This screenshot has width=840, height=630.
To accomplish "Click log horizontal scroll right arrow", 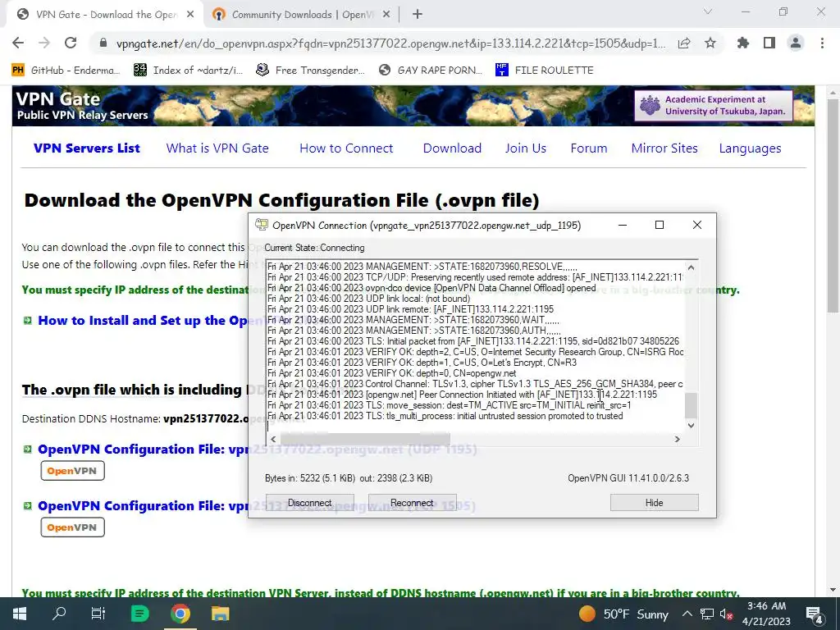I will click(677, 440).
